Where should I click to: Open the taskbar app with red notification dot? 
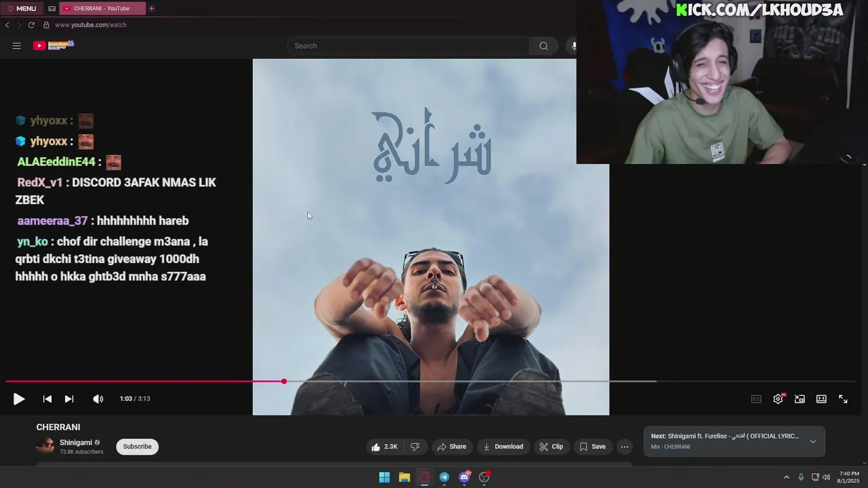coord(484,477)
